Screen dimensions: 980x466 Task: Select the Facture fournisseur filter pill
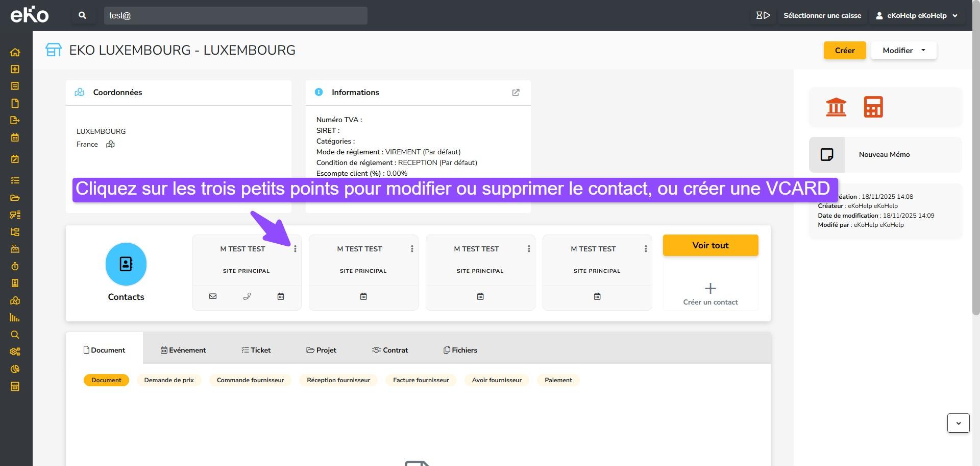[421, 380]
